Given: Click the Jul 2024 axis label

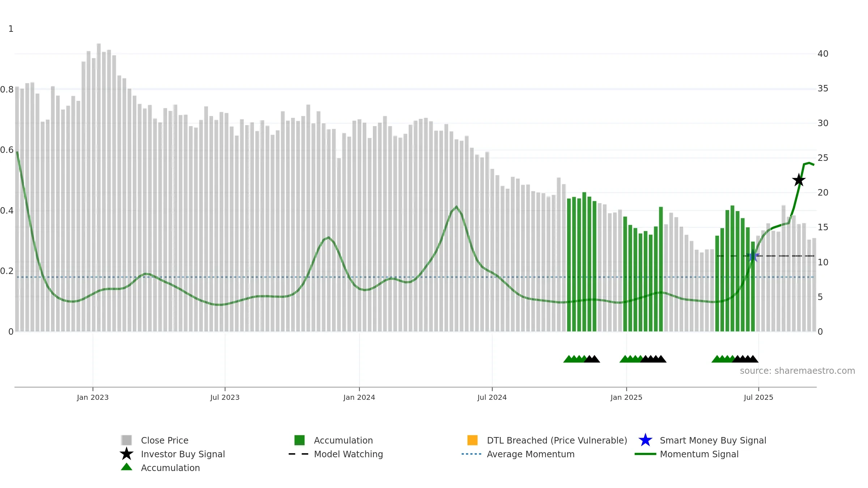Looking at the screenshot, I should [492, 397].
